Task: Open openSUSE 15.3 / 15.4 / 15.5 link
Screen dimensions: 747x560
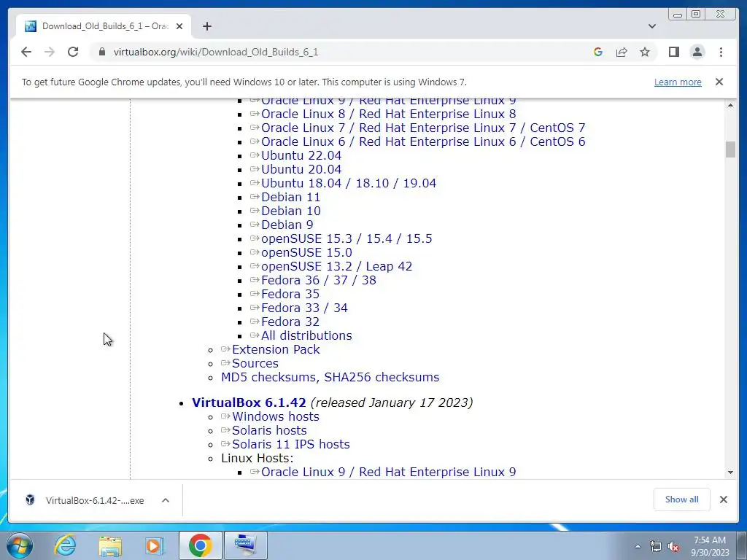Action: [x=347, y=238]
